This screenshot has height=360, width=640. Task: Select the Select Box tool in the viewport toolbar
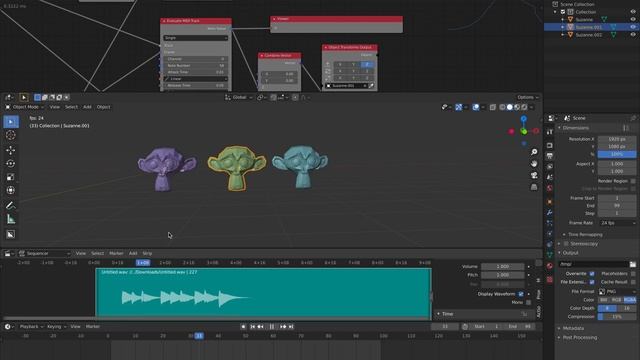(x=11, y=122)
